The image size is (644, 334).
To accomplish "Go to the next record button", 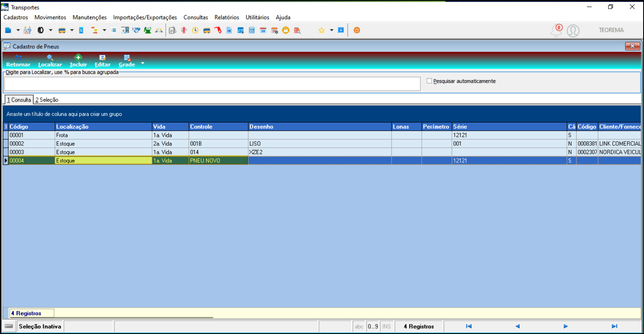I will tap(566, 326).
